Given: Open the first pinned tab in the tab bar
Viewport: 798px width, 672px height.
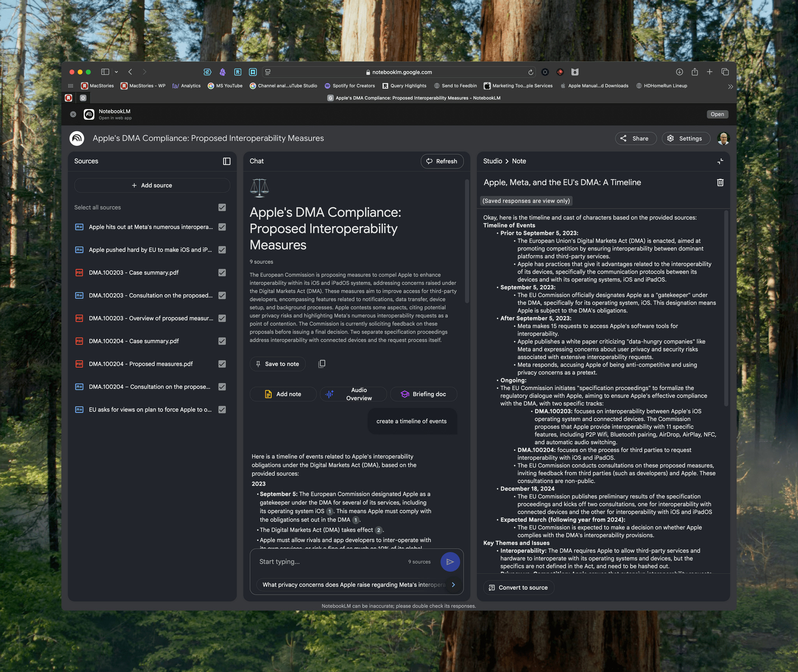Looking at the screenshot, I should (69, 98).
